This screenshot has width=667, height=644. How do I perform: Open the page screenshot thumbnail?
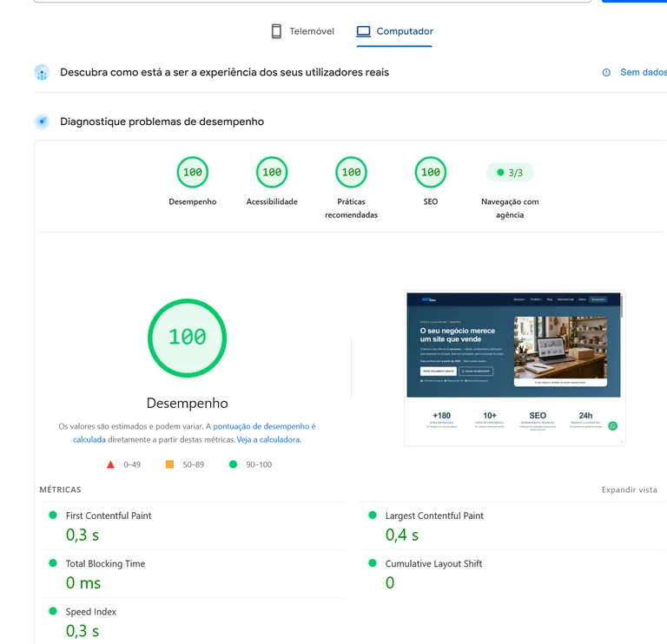tap(515, 368)
